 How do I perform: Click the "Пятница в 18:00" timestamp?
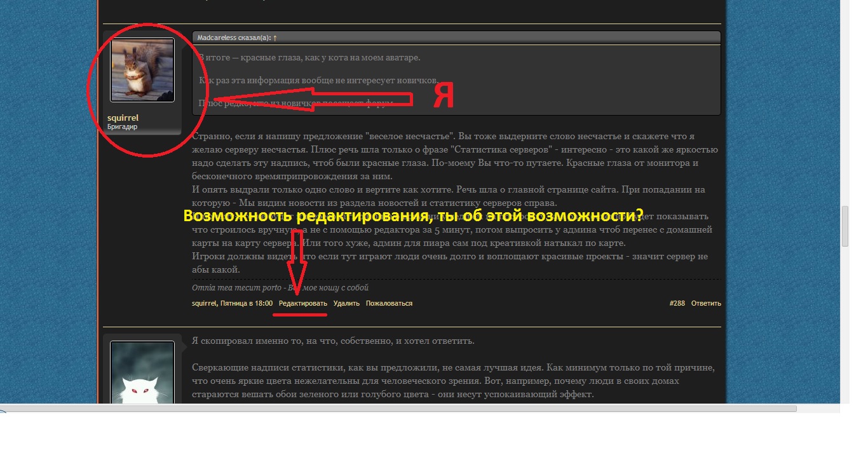247,304
